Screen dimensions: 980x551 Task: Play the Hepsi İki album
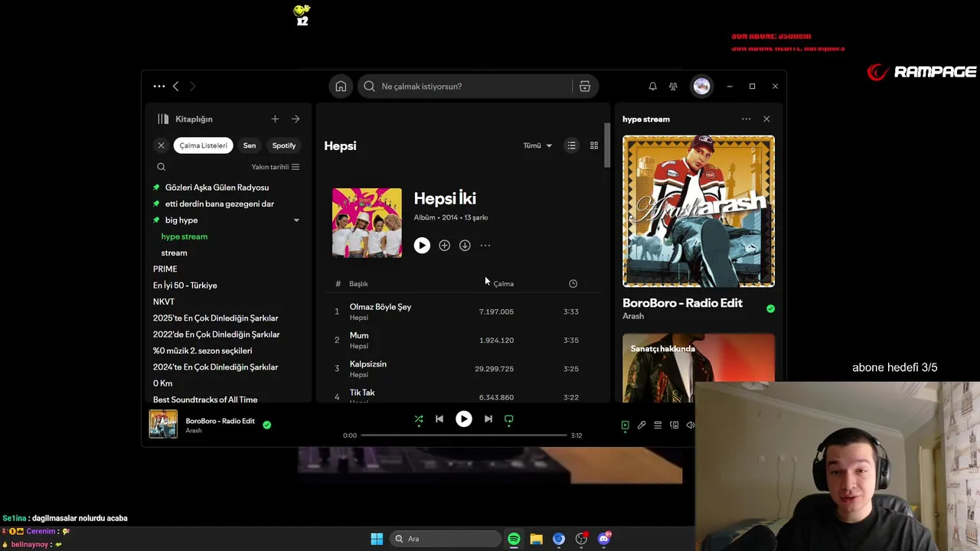pyautogui.click(x=422, y=246)
